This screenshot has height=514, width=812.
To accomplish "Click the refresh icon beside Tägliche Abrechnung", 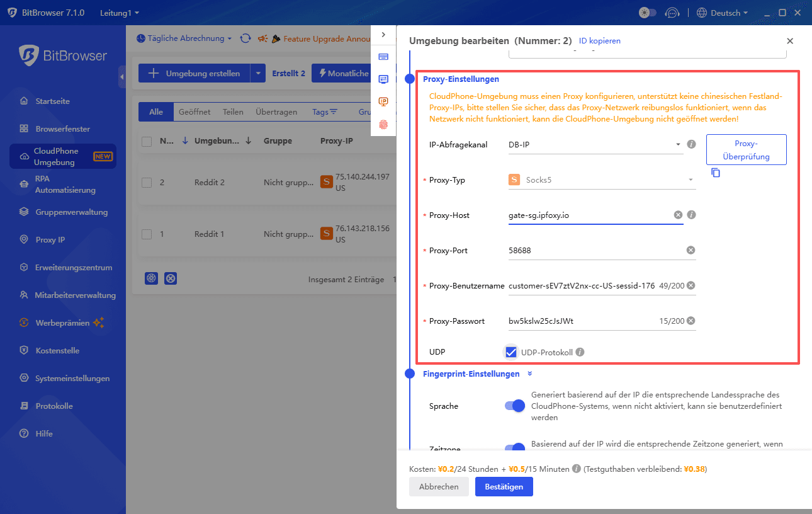I will [x=245, y=38].
